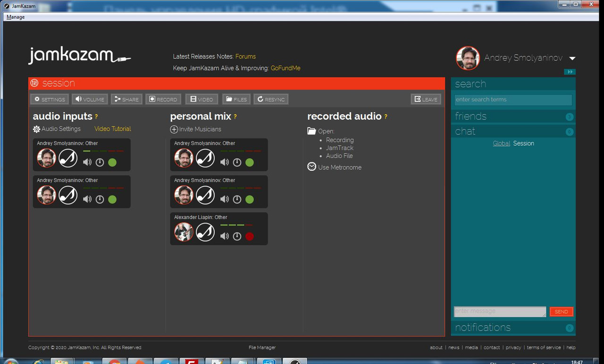The height and width of the screenshot is (364, 604).
Task: Click the Share session button
Action: tap(126, 99)
